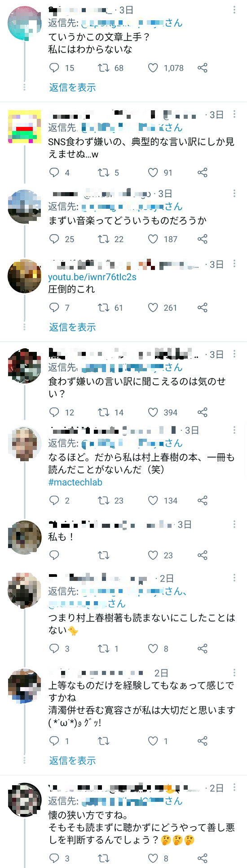Open more options for the first tweet
The width and height of the screenshot is (247, 868).
(234, 10)
